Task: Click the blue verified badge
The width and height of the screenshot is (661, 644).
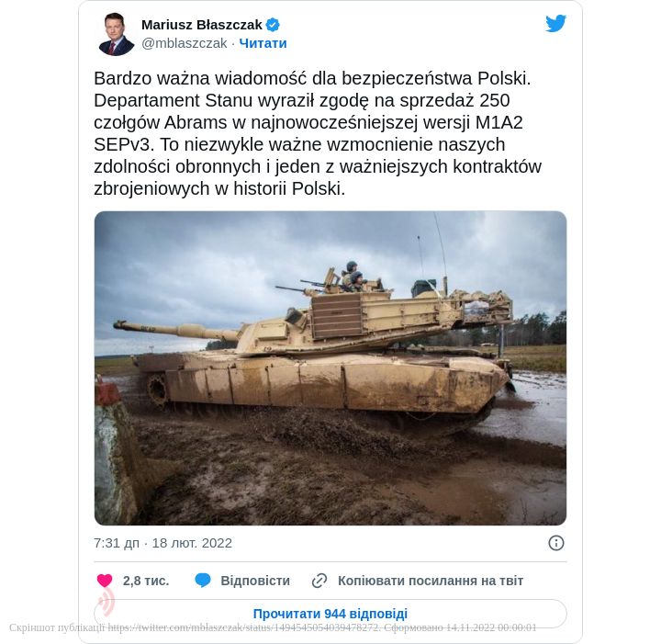Action: (x=273, y=25)
